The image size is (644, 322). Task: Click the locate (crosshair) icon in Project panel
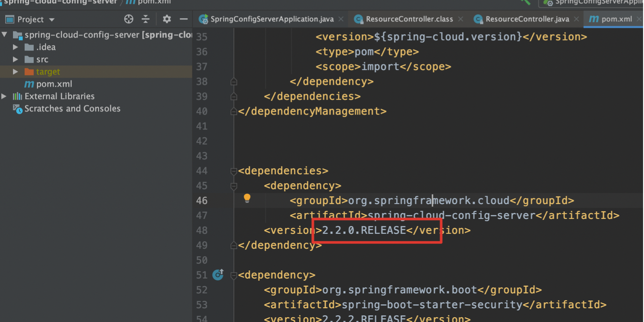pyautogui.click(x=129, y=19)
